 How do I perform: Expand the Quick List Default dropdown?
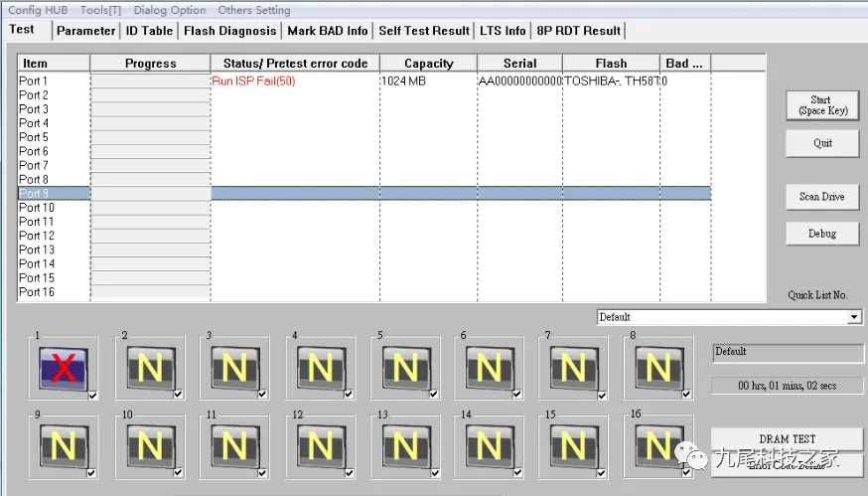click(x=854, y=317)
